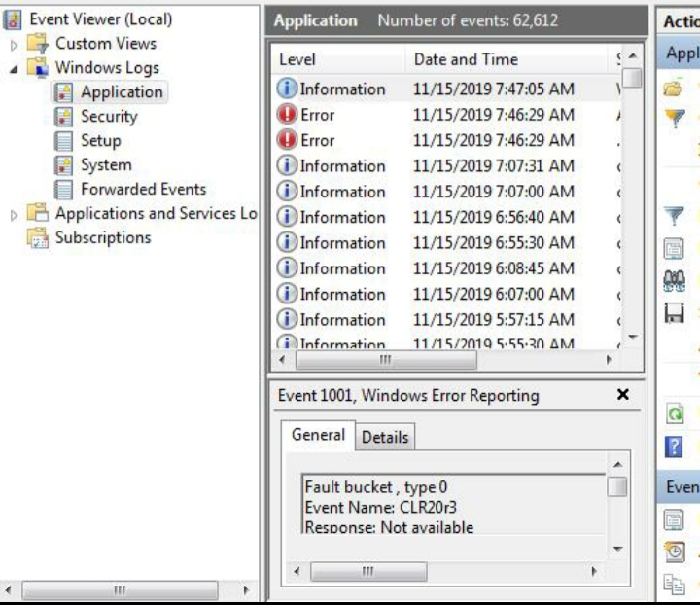Click the Help question mark icon
The width and height of the screenshot is (700, 605).
tap(674, 446)
